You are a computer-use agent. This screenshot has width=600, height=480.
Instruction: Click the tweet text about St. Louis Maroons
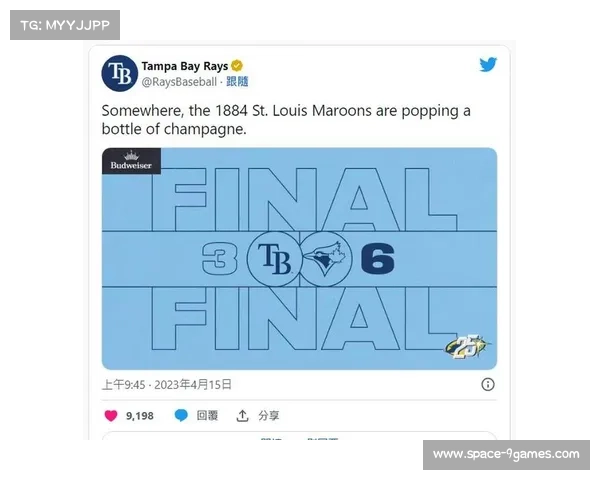[x=286, y=120]
